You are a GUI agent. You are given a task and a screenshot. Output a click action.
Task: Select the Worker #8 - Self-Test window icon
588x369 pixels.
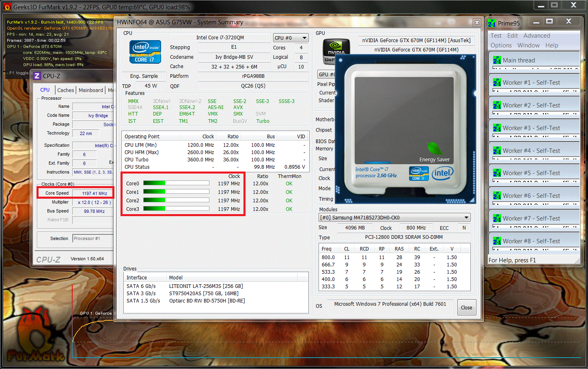pyautogui.click(x=497, y=241)
